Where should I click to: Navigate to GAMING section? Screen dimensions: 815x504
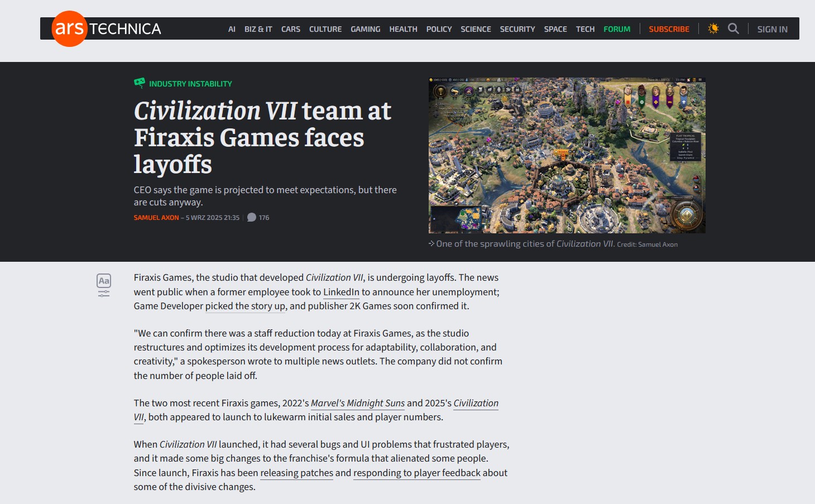pos(366,29)
